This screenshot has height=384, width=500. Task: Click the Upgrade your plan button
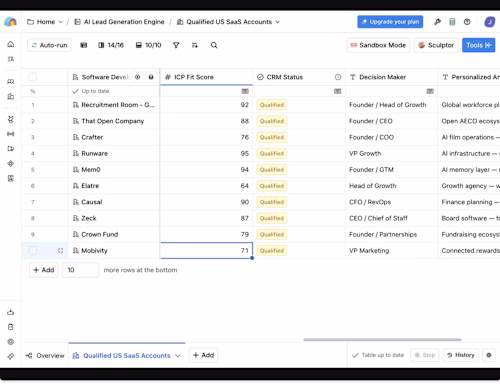click(x=390, y=22)
